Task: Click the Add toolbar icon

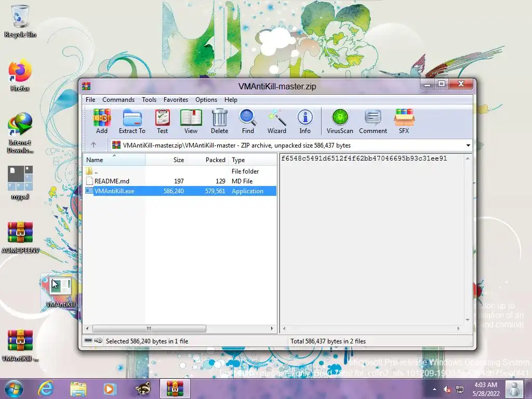Action: click(x=102, y=121)
